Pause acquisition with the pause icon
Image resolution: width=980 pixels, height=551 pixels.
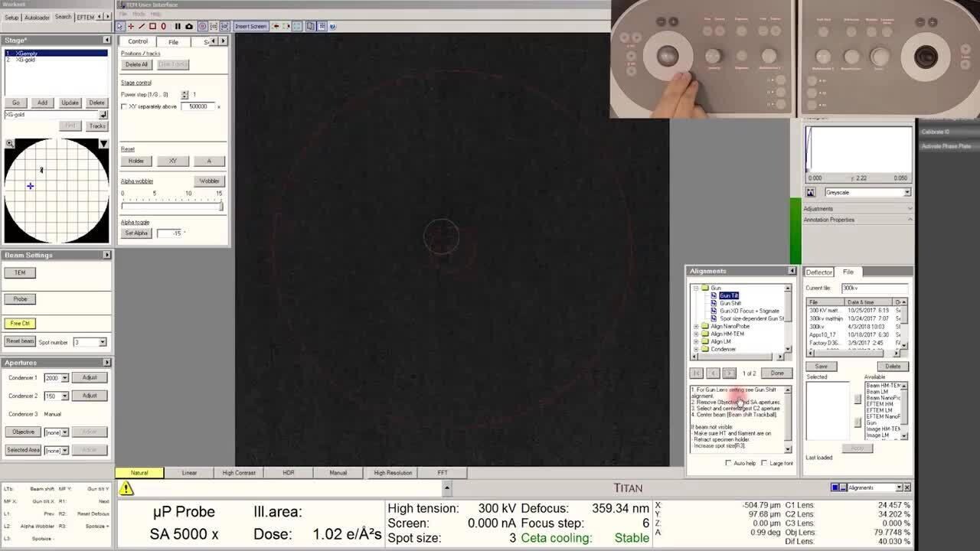click(x=178, y=26)
